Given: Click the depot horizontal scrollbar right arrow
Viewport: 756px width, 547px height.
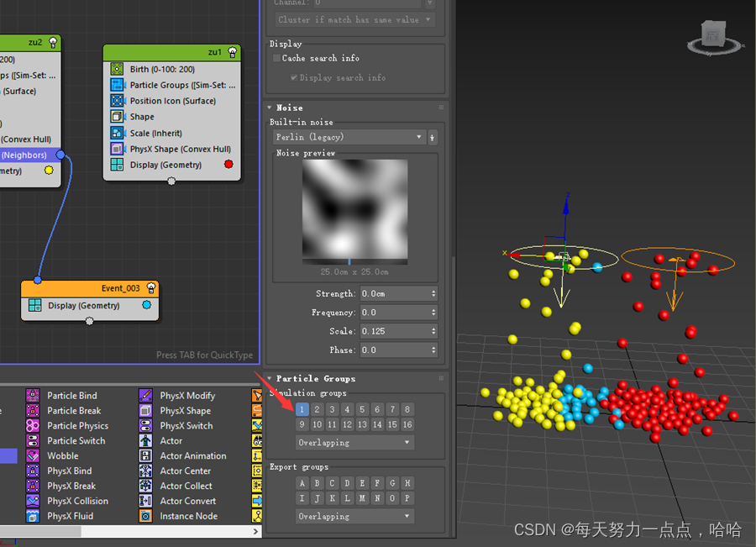Looking at the screenshot, I should pos(256,531).
